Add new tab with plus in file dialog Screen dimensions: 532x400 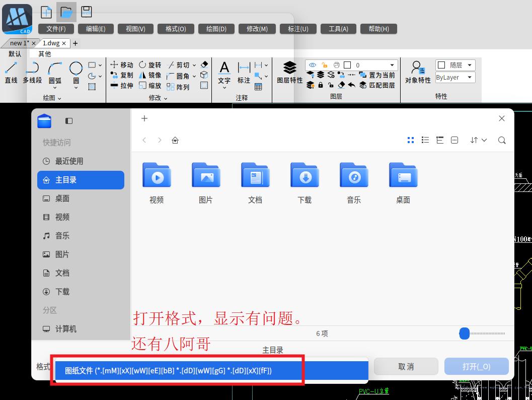coord(144,118)
